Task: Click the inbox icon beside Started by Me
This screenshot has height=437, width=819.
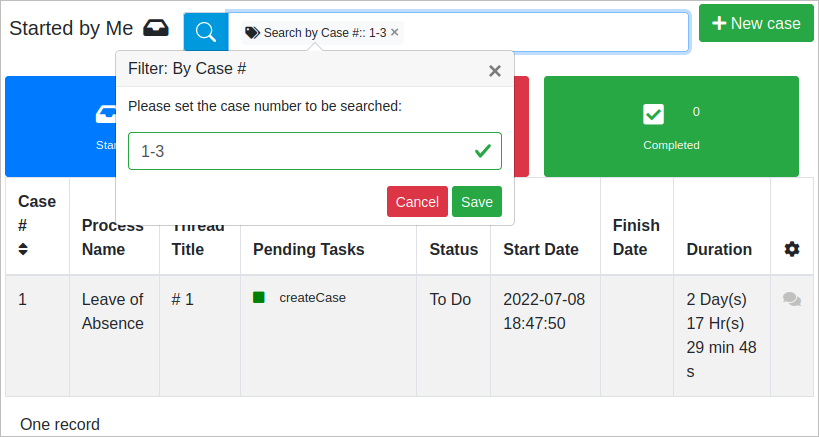Action: (156, 27)
